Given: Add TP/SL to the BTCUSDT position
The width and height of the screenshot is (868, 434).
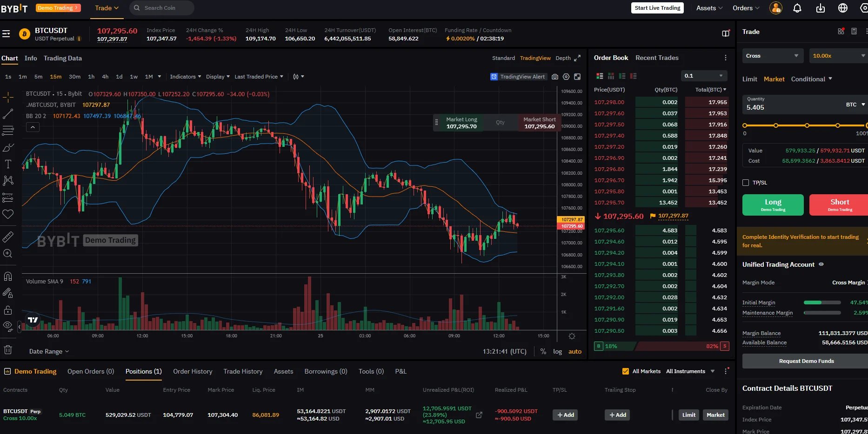Looking at the screenshot, I should click(x=565, y=415).
